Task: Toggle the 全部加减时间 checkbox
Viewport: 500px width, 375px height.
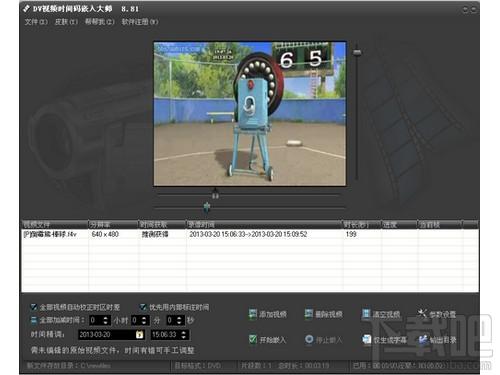Action: pos(34,320)
